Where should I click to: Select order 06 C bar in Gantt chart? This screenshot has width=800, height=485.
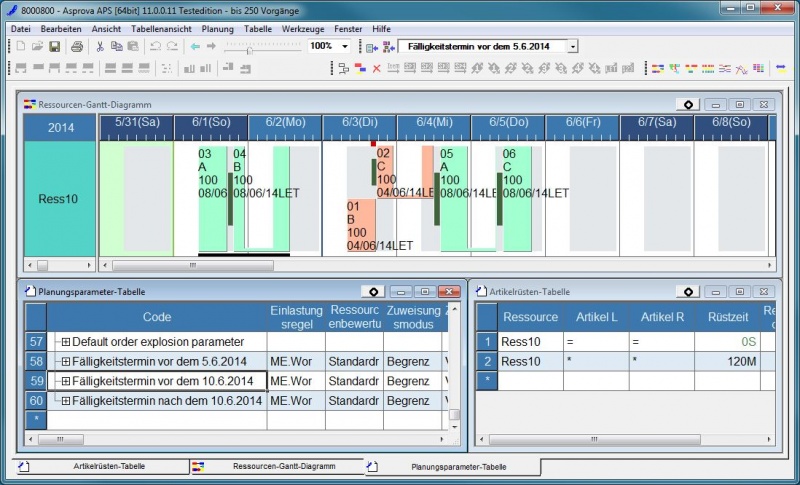coord(517,200)
